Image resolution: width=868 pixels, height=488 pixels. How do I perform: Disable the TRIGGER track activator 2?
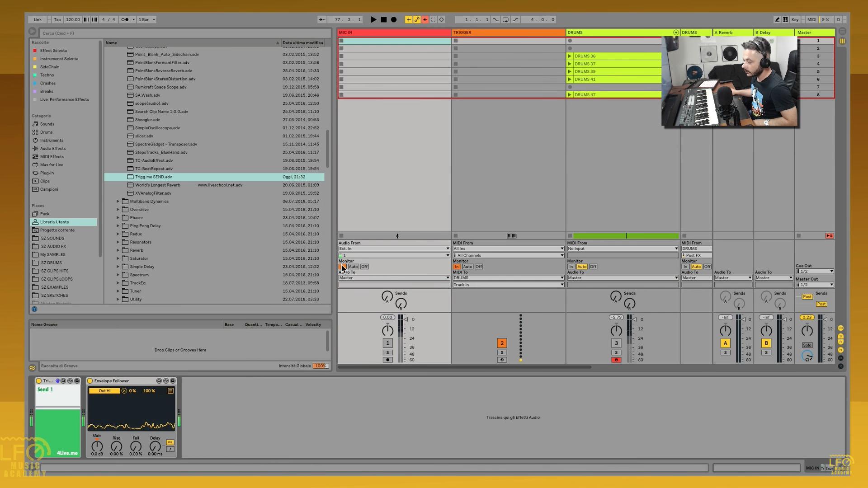click(502, 343)
